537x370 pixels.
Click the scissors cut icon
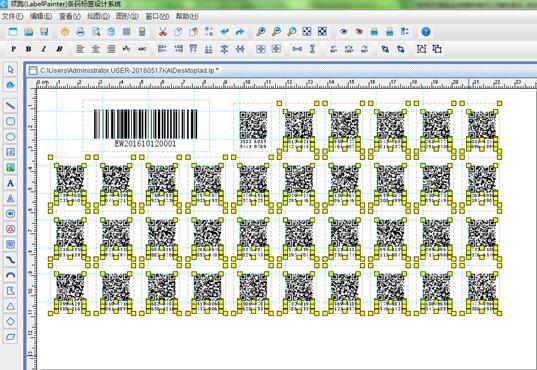coord(163,32)
